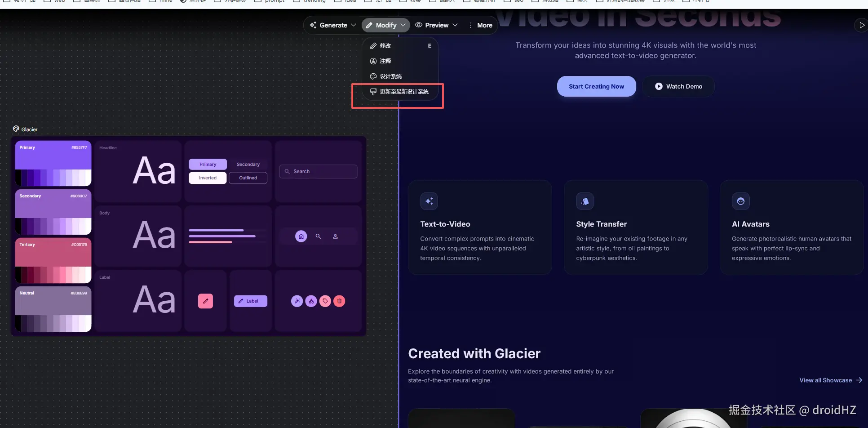Viewport: 868px width, 428px height.
Task: Click the magnifier icon in the sample nav
Action: pyautogui.click(x=318, y=236)
